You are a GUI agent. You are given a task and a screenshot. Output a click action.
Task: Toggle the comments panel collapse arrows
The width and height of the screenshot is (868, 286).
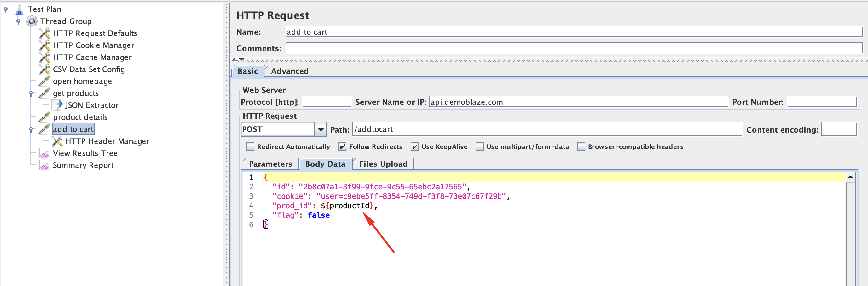point(238,60)
